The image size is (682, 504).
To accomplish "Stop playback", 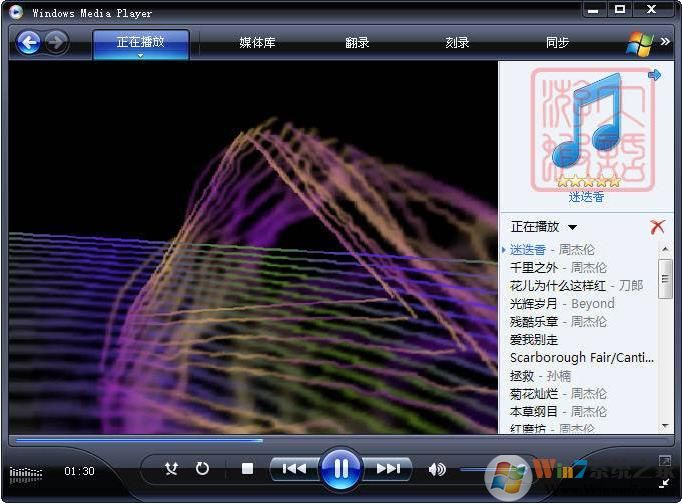I will [x=247, y=469].
